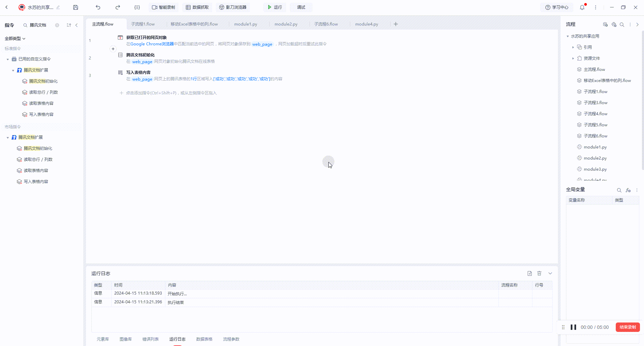Click the redo arrow icon
The image size is (644, 346).
[118, 7]
